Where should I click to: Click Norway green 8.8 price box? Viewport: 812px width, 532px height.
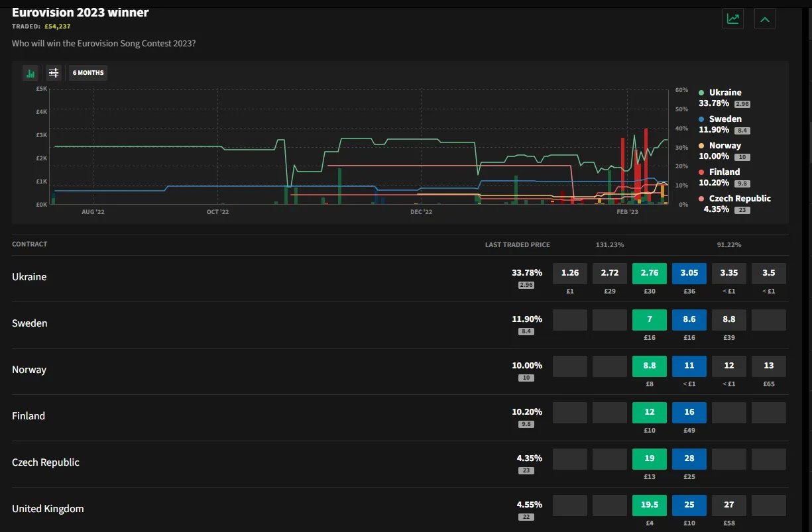tap(650, 366)
